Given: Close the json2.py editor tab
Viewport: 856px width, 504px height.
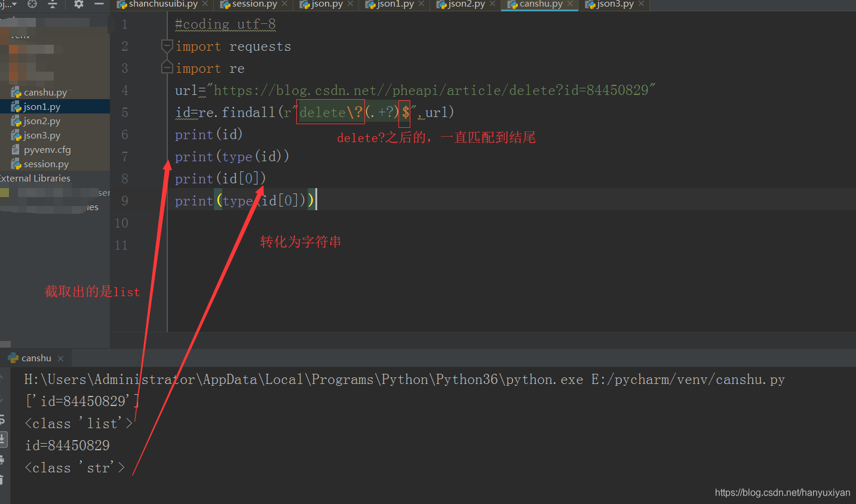Looking at the screenshot, I should coord(492,4).
